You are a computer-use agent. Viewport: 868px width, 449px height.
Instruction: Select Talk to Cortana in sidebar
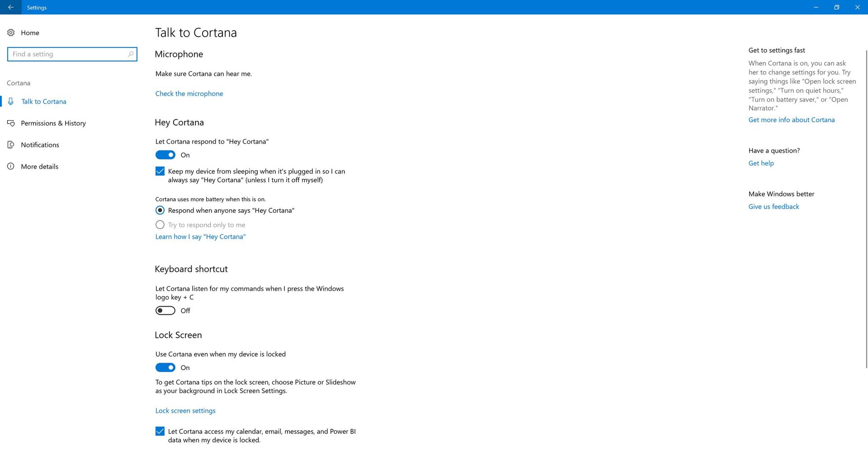pos(43,101)
